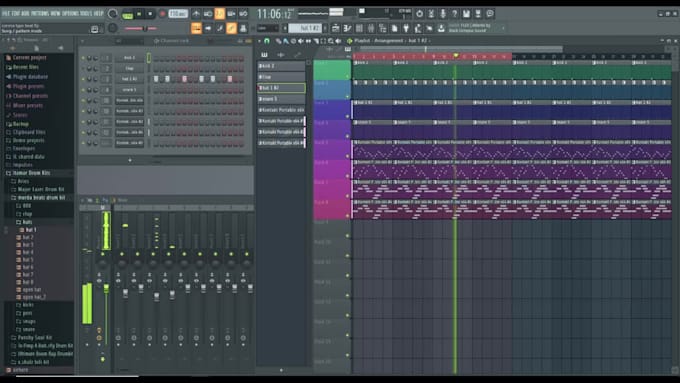Click the microphone audio recording icon
Image resolution: width=680 pixels, height=383 pixels.
443,14
